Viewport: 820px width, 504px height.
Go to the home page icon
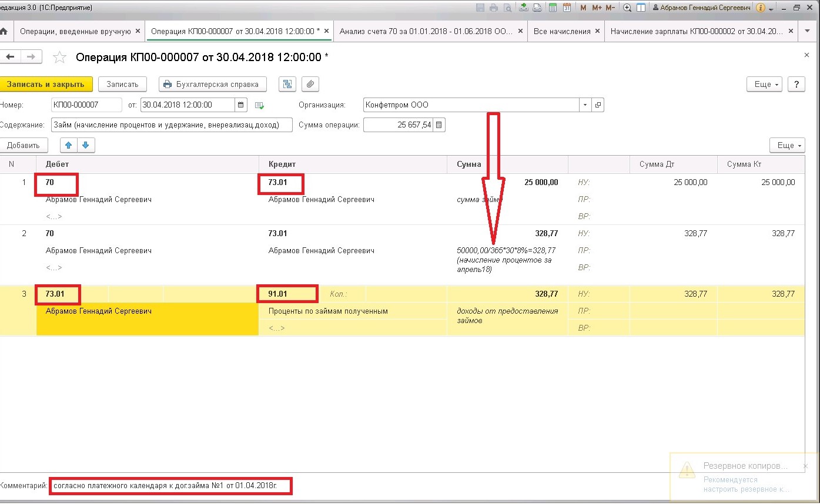[x=4, y=31]
